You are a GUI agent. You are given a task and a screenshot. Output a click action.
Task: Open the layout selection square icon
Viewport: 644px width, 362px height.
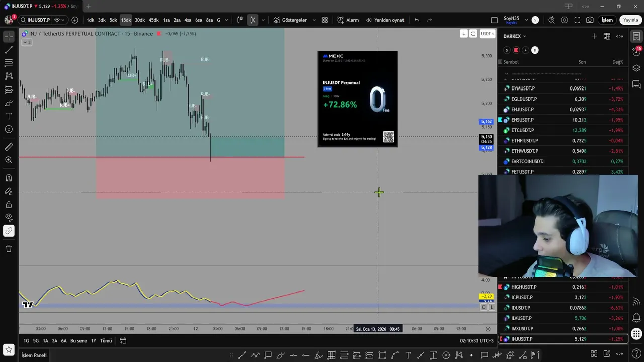[494, 20]
